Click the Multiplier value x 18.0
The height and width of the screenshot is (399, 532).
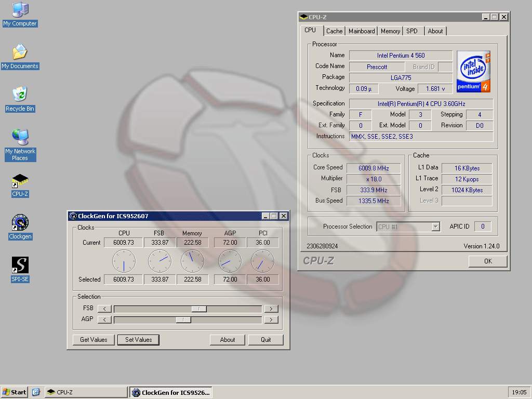pos(374,179)
